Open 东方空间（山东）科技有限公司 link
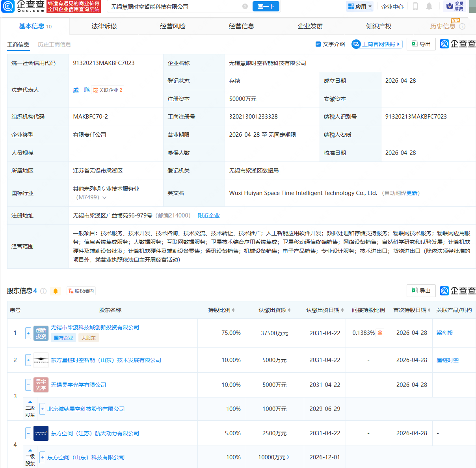Viewport: 476px width, 468px height. 86,457
